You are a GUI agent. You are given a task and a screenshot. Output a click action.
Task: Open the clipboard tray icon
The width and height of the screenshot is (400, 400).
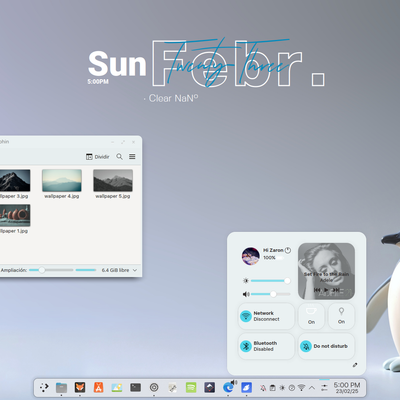[272, 388]
